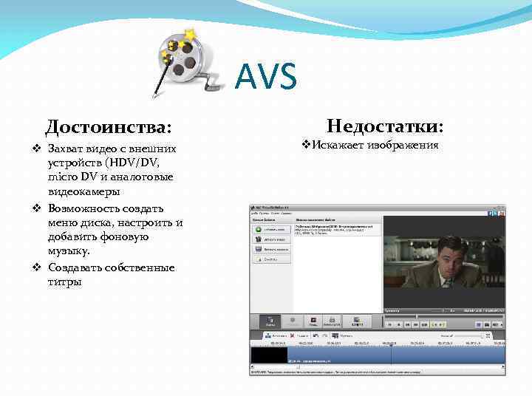Click the text 'Искажает изображения'
This screenshot has width=532, height=399.
375,146
